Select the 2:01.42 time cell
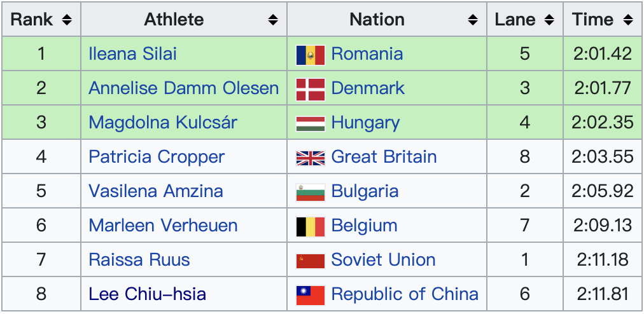 (x=603, y=53)
